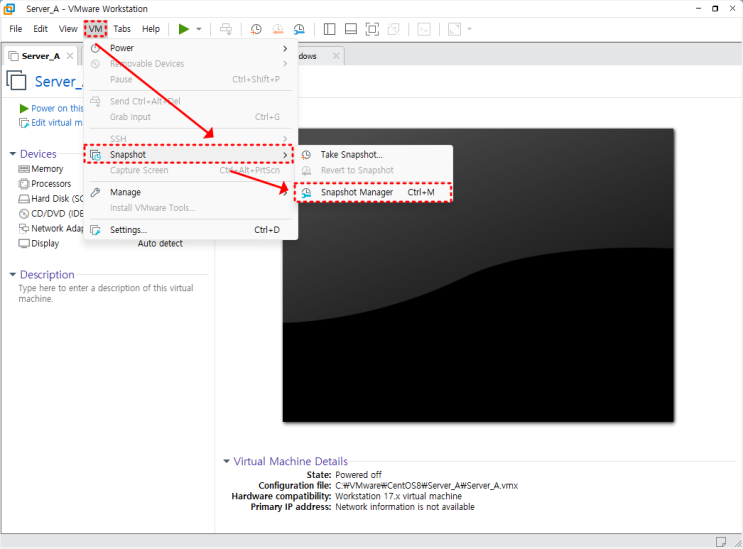Click the stretch guest display toolbar icon
743x549 pixels.
pos(454,29)
